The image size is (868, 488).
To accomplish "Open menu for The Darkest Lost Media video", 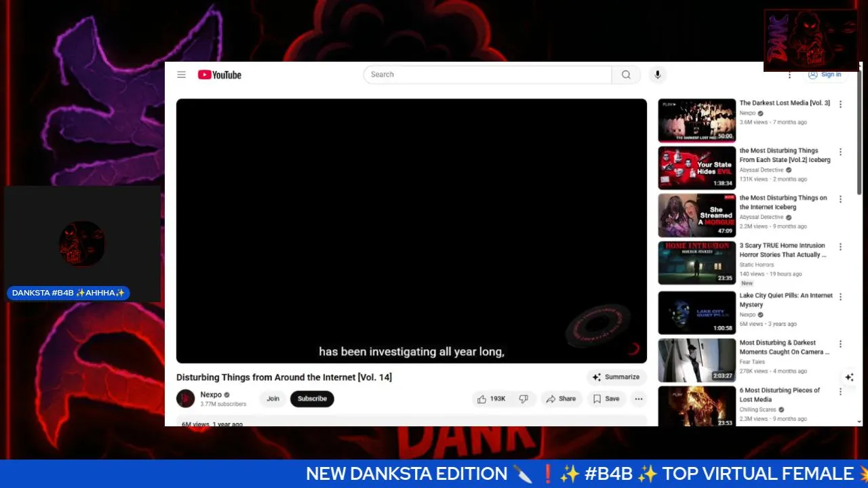I will point(840,104).
